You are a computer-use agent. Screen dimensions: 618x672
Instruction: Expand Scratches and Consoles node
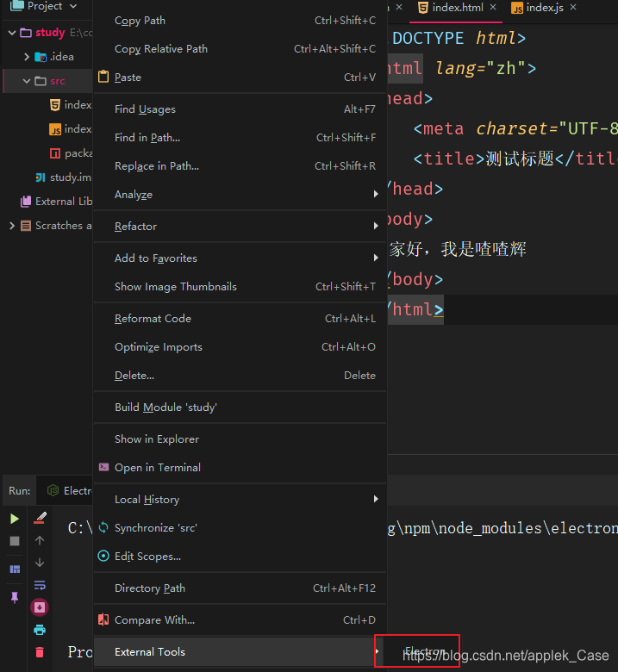[12, 226]
